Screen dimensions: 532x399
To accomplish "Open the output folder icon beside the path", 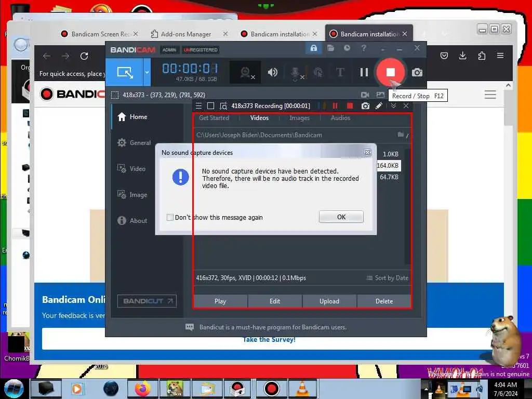I will click(x=401, y=135).
